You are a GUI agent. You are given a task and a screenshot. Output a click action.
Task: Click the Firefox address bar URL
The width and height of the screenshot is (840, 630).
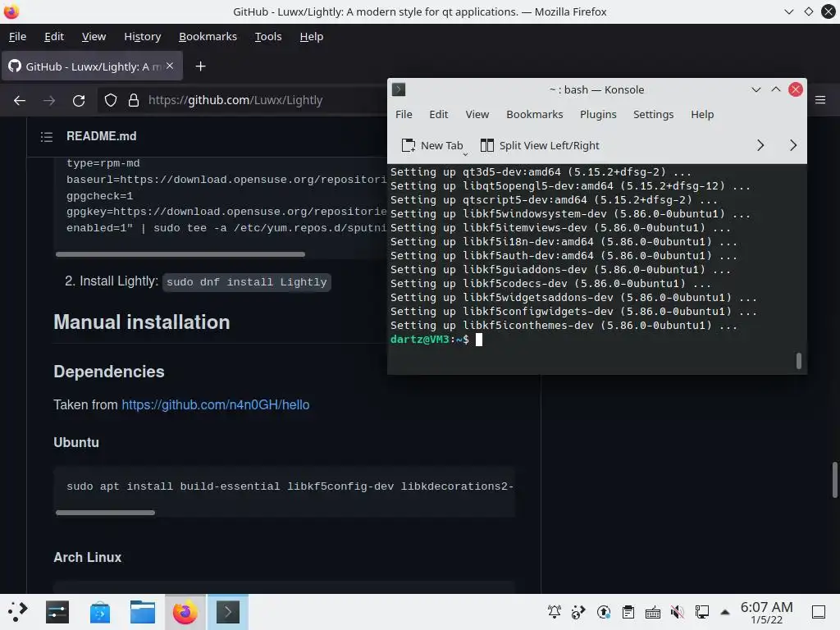[x=235, y=100]
